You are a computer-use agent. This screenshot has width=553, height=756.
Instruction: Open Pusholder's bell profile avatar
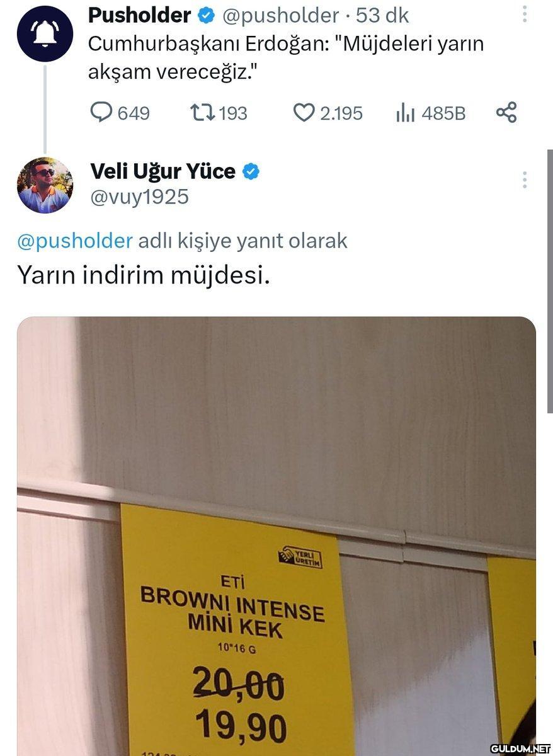coord(45,33)
